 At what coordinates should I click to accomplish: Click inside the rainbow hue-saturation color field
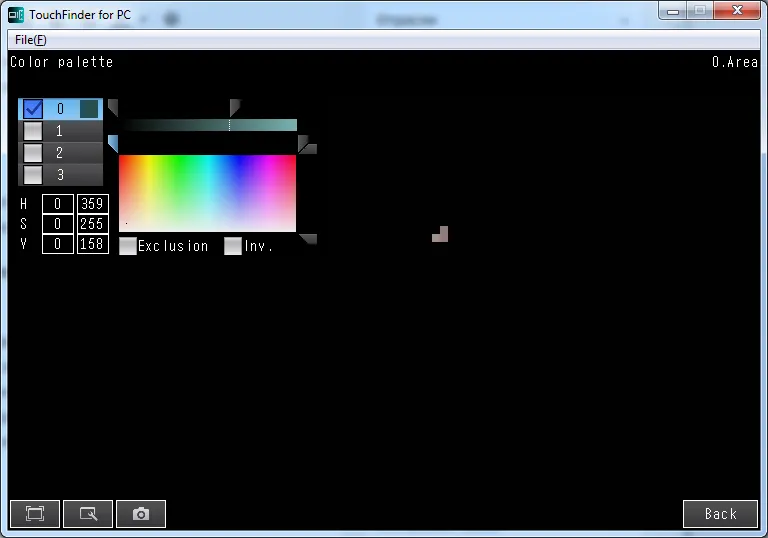click(207, 193)
